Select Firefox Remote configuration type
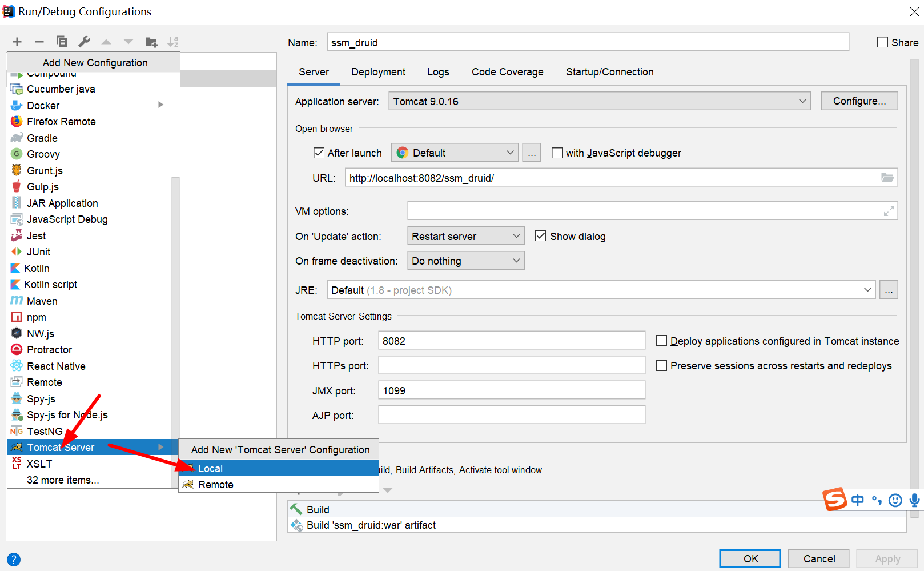Image resolution: width=924 pixels, height=571 pixels. pyautogui.click(x=89, y=122)
